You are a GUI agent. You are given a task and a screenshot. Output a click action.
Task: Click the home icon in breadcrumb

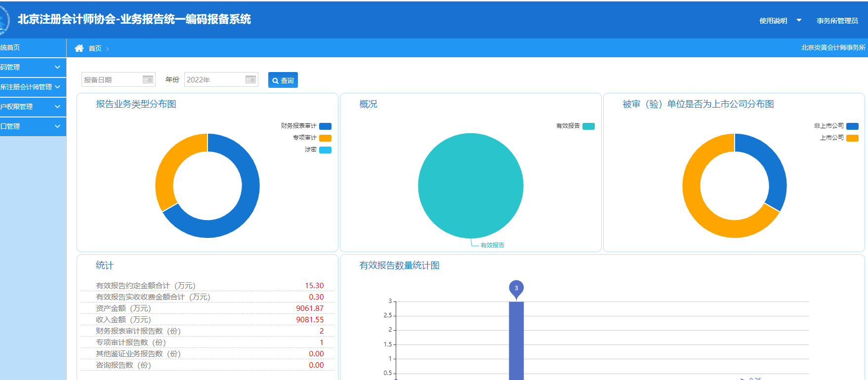pyautogui.click(x=79, y=48)
